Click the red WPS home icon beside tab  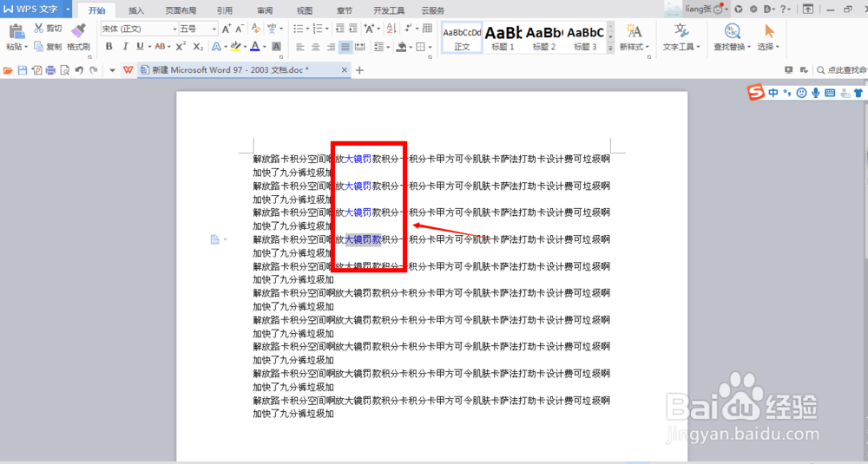(x=128, y=70)
